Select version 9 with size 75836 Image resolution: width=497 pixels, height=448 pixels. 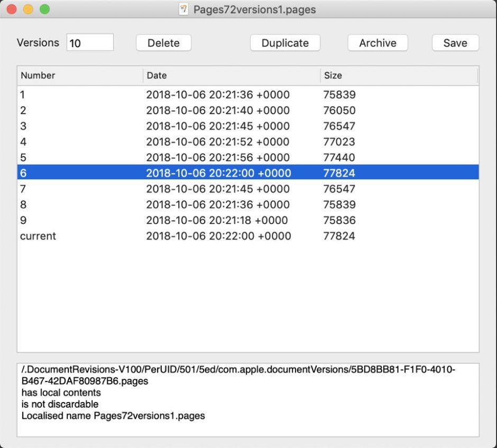point(247,220)
